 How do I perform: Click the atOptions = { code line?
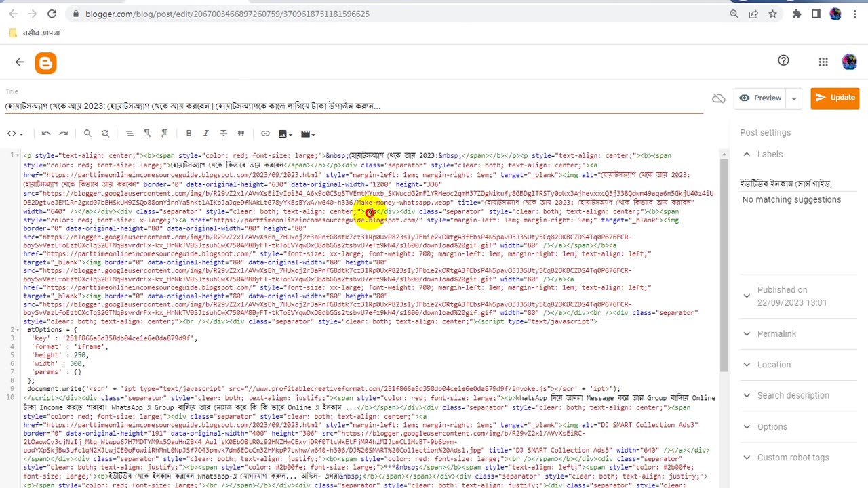[52, 330]
